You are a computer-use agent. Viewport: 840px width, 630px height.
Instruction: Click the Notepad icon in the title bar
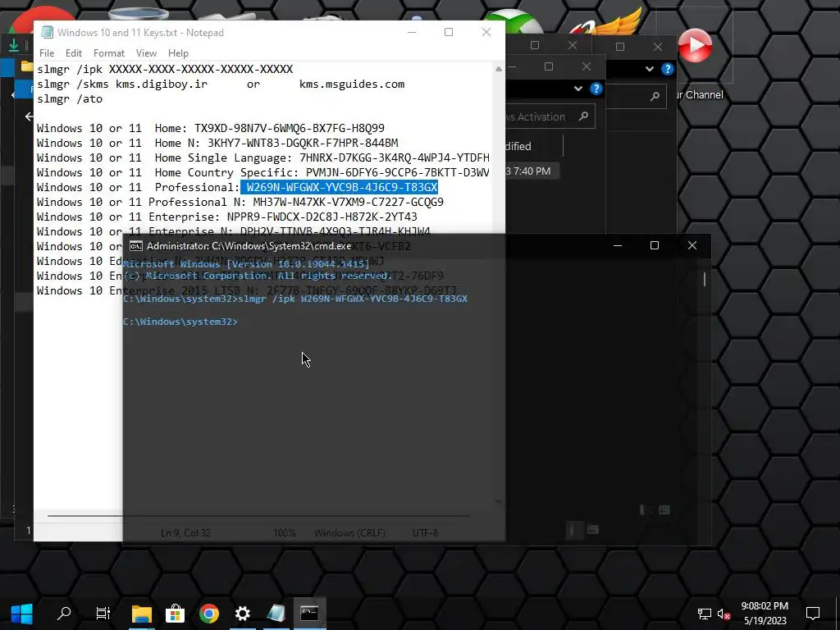point(47,33)
